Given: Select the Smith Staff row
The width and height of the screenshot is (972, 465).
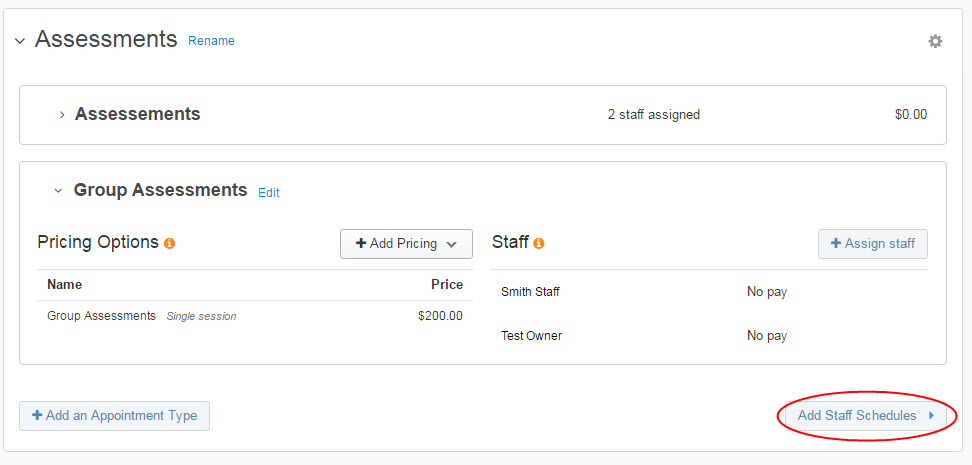Looking at the screenshot, I should [x=709, y=291].
